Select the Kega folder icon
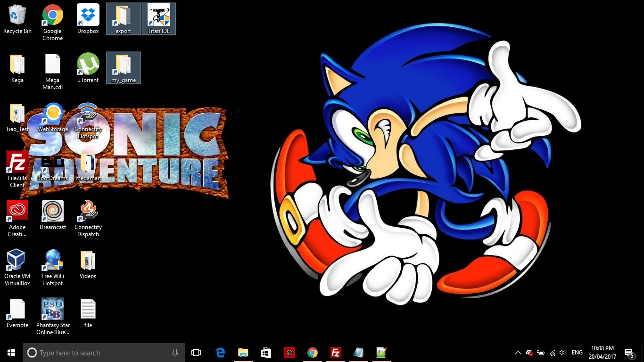The image size is (644, 362). click(x=17, y=68)
